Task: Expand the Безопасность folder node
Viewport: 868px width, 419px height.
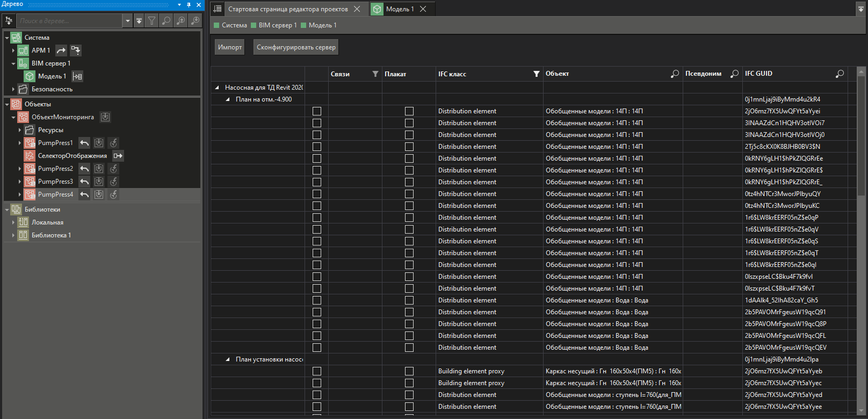Action: tap(13, 89)
